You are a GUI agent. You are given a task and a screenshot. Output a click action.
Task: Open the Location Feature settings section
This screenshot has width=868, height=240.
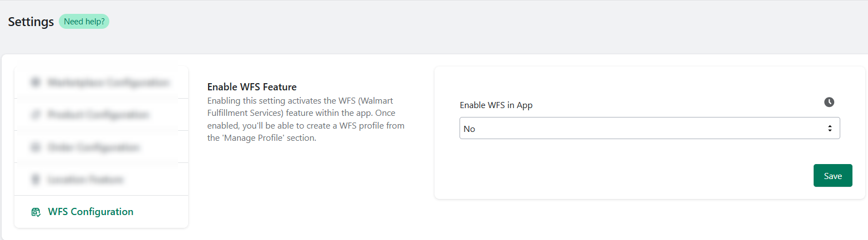pos(101,180)
